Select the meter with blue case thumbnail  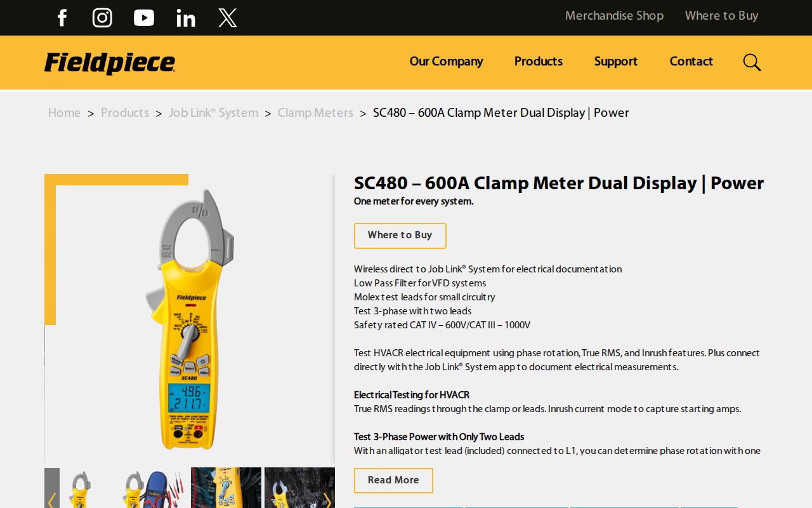(x=154, y=489)
